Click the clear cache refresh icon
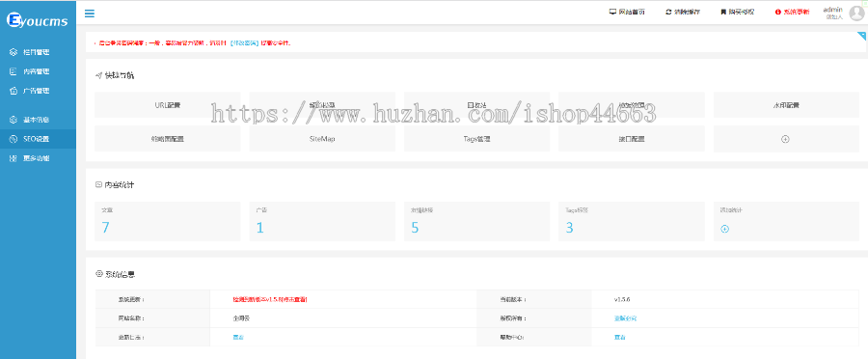868x359 pixels. click(668, 12)
